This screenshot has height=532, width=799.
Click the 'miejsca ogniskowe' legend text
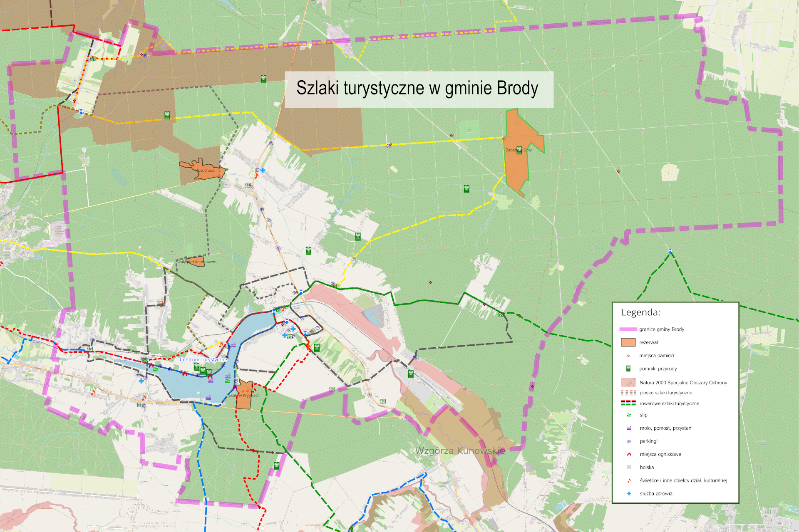tap(660, 454)
